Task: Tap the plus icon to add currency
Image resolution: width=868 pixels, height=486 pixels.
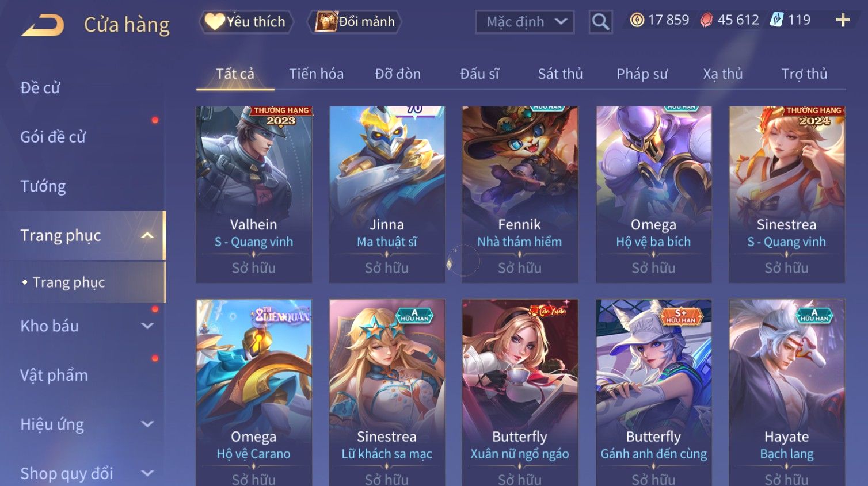Action: click(x=843, y=20)
